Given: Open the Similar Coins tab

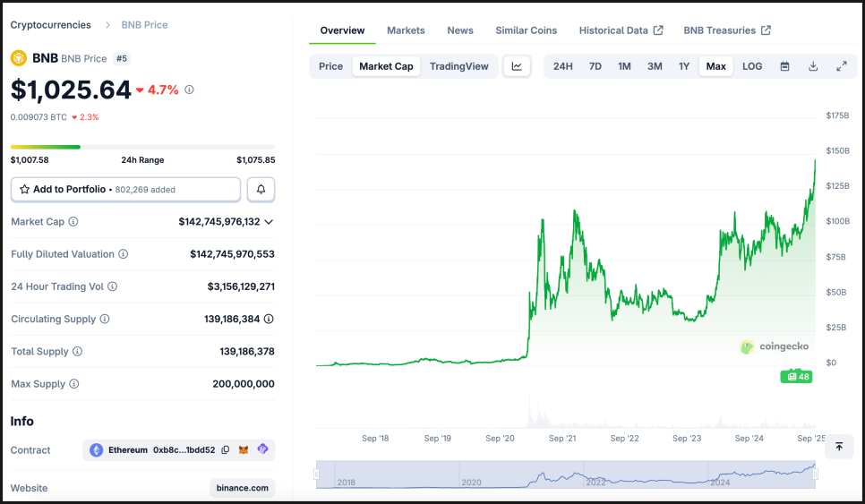Looking at the screenshot, I should (x=526, y=30).
